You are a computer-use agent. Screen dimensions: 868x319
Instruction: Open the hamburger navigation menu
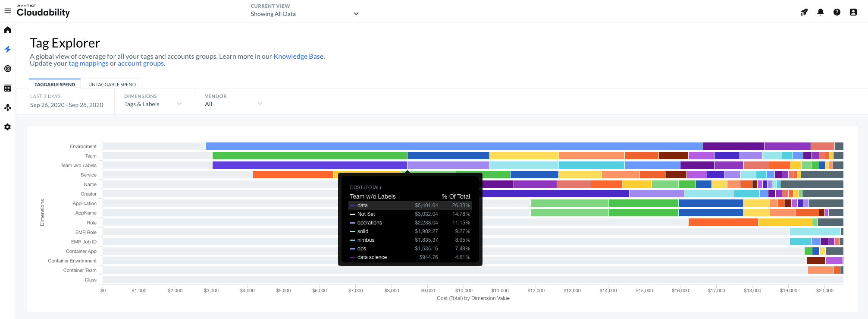click(7, 11)
